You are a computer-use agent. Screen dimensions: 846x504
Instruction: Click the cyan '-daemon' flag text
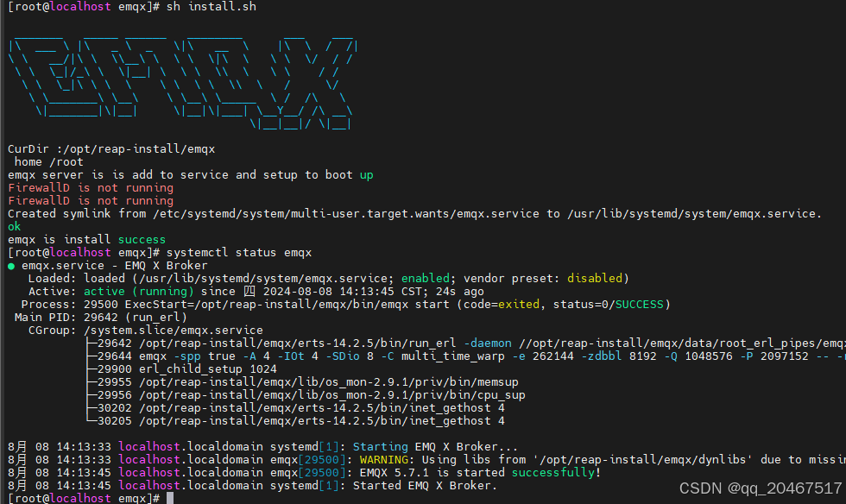(488, 343)
